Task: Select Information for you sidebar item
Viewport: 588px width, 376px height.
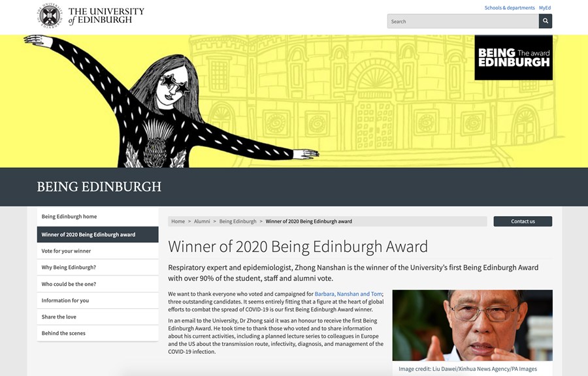Action: 97,300
